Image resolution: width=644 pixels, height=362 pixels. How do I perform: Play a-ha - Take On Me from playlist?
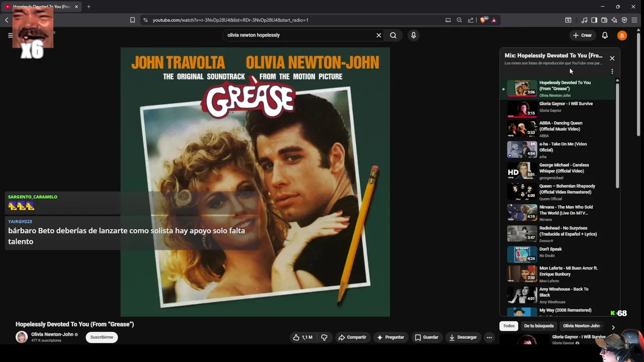pyautogui.click(x=558, y=150)
